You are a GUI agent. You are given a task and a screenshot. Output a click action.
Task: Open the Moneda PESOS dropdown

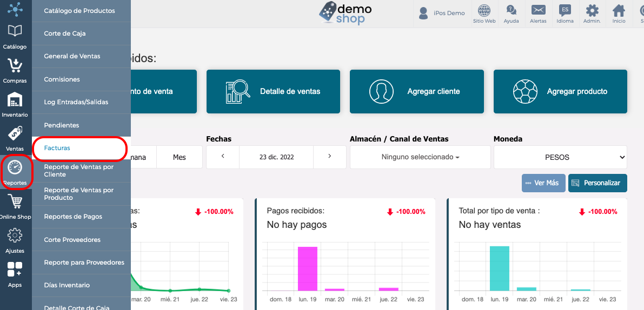tap(560, 157)
